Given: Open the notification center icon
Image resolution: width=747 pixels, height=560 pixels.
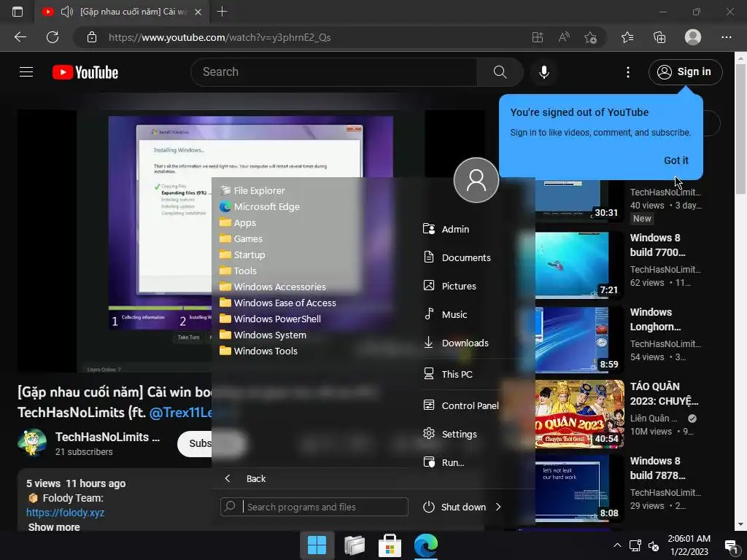Looking at the screenshot, I should pyautogui.click(x=729, y=545).
